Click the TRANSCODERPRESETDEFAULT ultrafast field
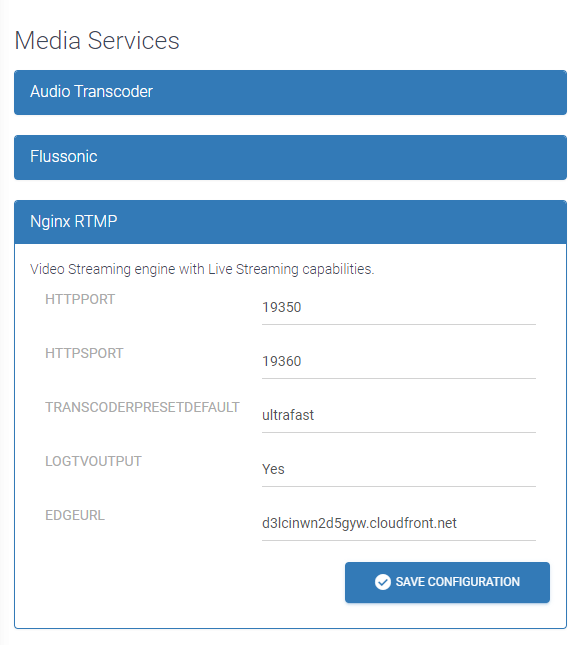Viewport: 581px width, 645px height. click(x=399, y=416)
